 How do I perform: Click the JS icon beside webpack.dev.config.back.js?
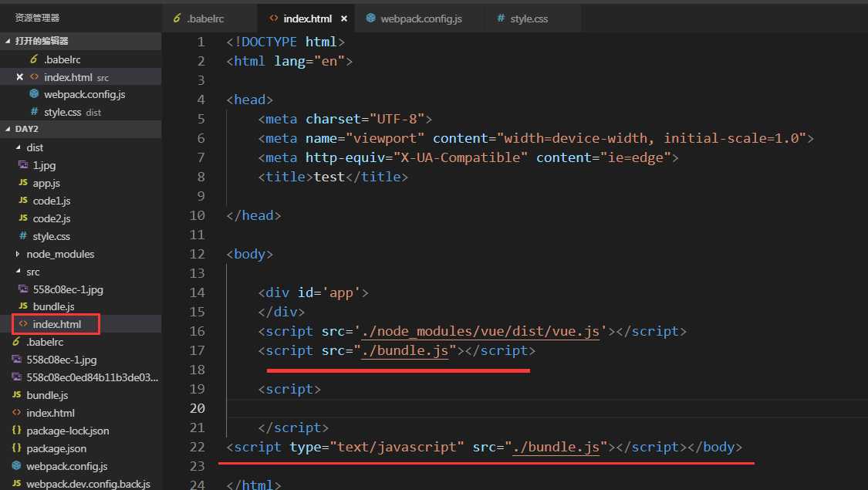click(x=16, y=484)
